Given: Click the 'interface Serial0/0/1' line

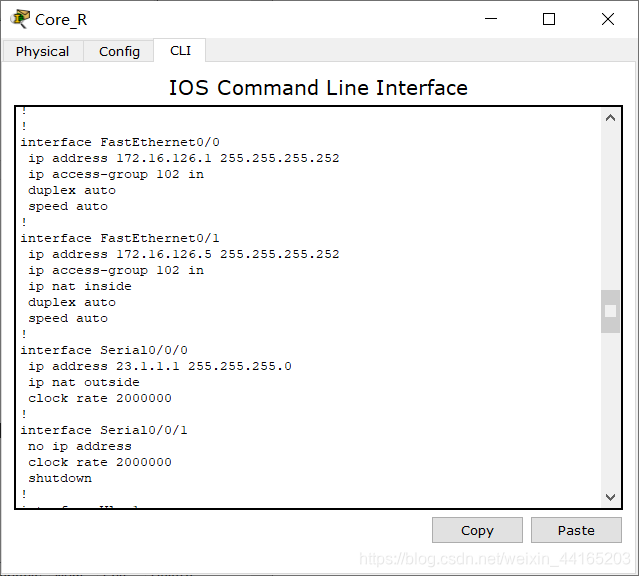Looking at the screenshot, I should pyautogui.click(x=104, y=430).
